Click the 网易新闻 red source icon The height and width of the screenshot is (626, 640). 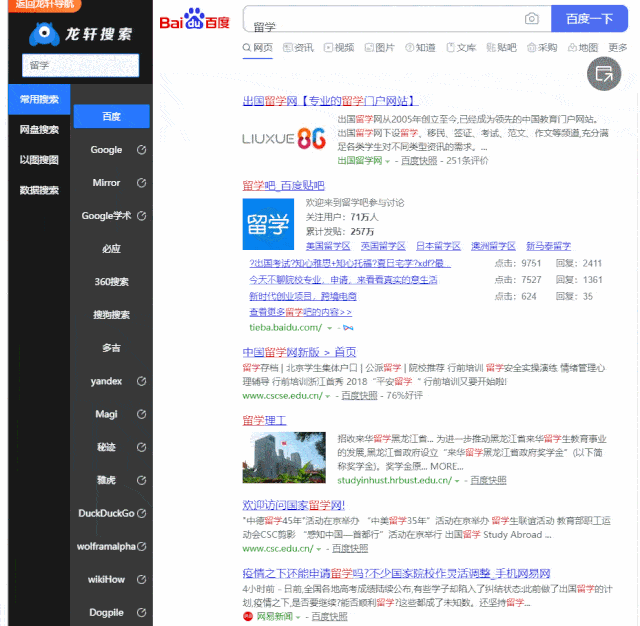point(248,616)
